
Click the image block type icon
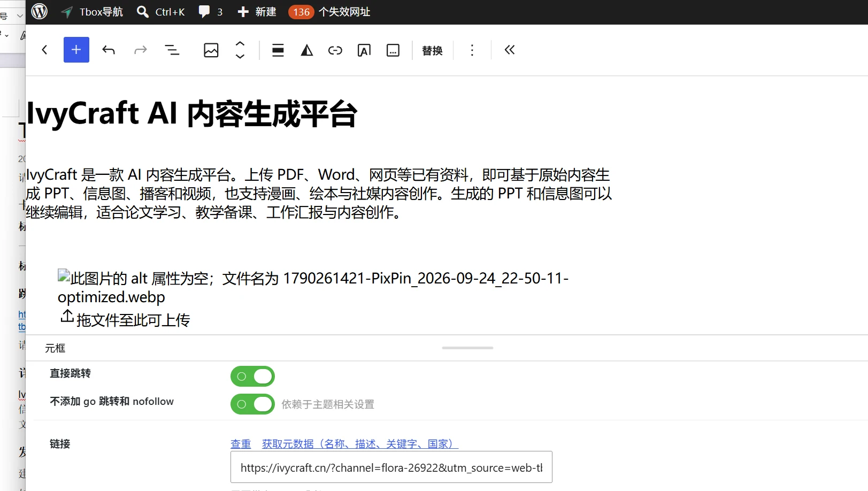click(x=211, y=50)
